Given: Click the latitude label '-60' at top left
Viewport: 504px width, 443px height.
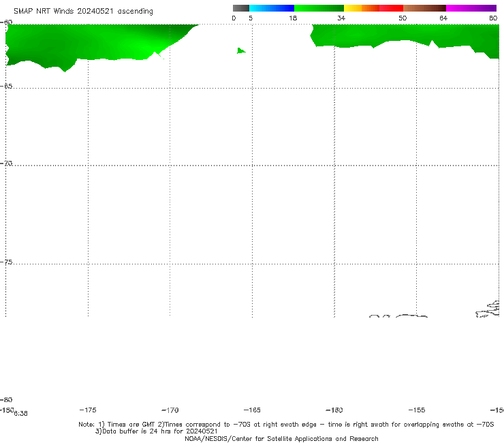Looking at the screenshot, I should [x=6, y=22].
